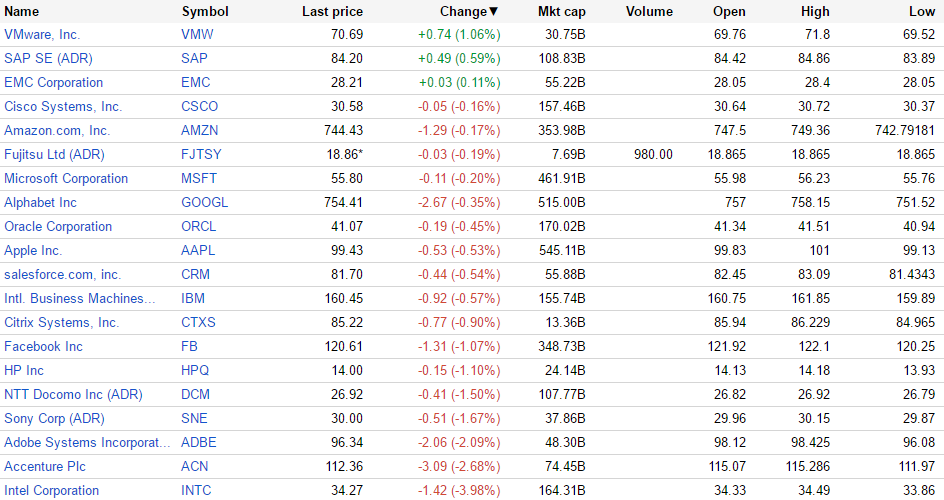Screen dimensions: 944x500
Task: Sort by Volume column header
Action: pyautogui.click(x=649, y=12)
